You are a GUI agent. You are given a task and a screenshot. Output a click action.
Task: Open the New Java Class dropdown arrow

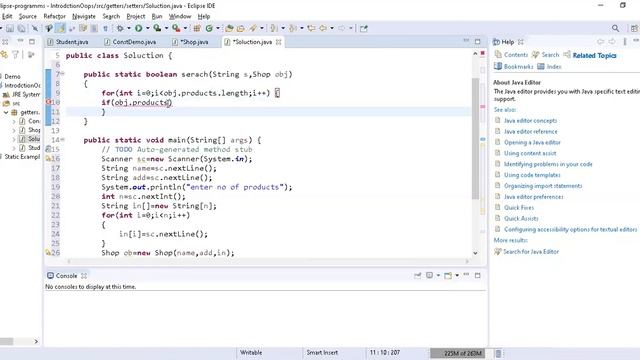(218, 28)
